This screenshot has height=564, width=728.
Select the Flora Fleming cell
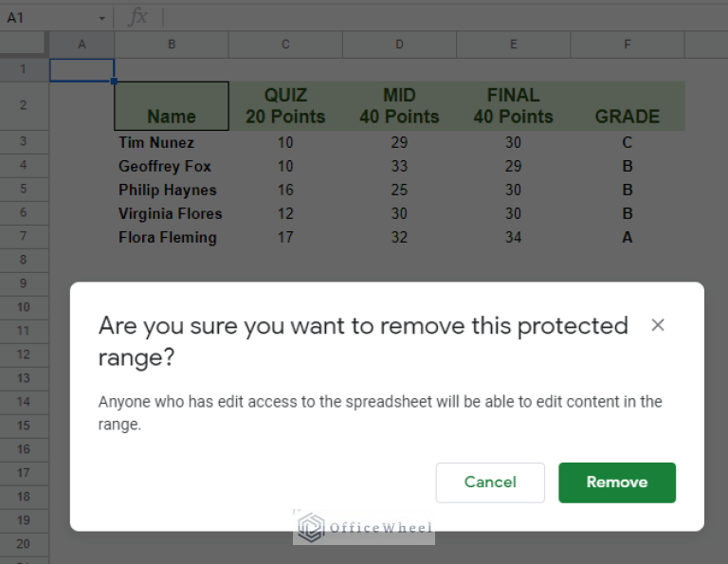[172, 237]
